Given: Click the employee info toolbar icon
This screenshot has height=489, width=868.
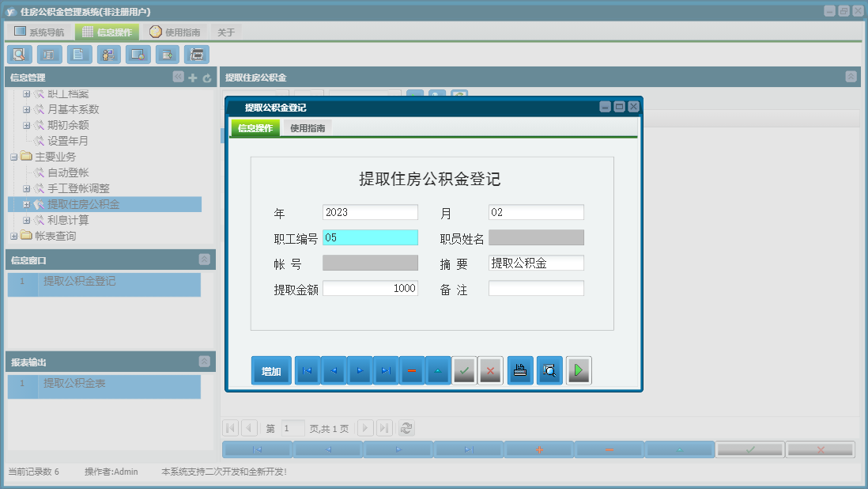Looking at the screenshot, I should coord(108,55).
